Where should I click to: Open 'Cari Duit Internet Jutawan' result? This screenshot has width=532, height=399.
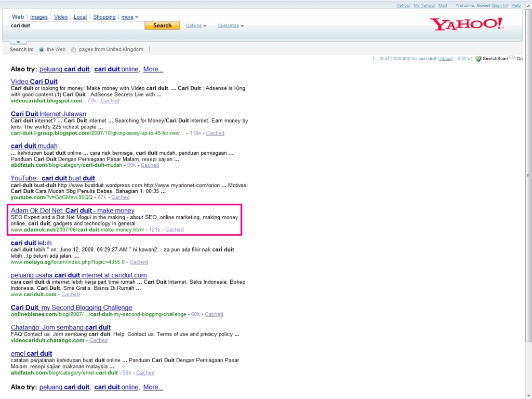(48, 114)
